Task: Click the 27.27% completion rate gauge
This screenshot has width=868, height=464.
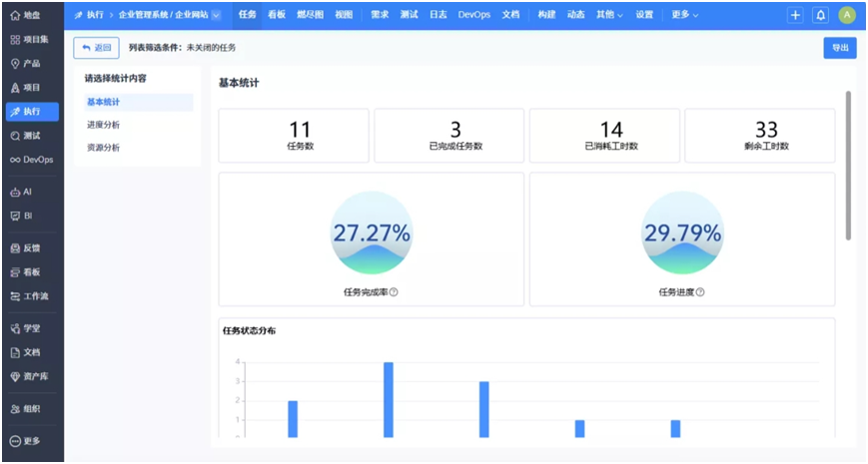Action: pos(372,232)
